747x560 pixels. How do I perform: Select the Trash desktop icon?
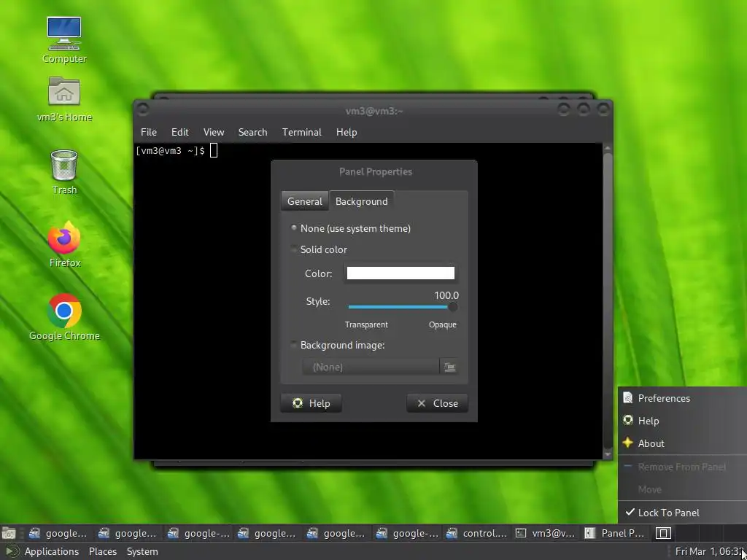(x=64, y=171)
